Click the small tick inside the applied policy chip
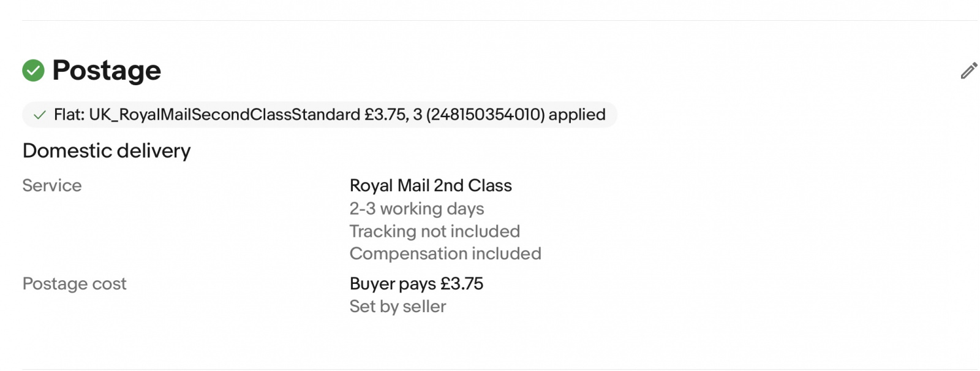The height and width of the screenshot is (371, 980). tap(40, 115)
